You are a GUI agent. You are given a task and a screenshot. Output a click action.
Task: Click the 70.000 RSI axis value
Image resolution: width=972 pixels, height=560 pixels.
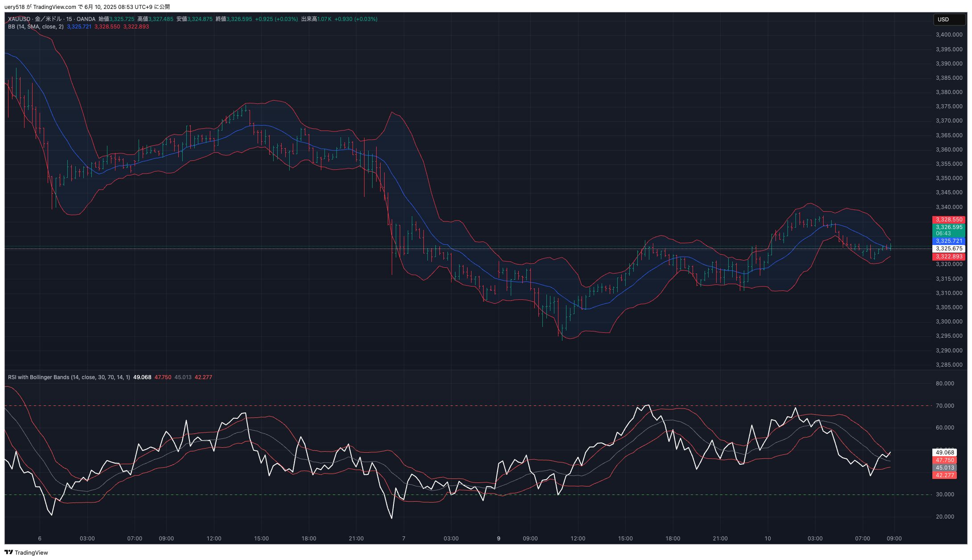[x=945, y=406]
